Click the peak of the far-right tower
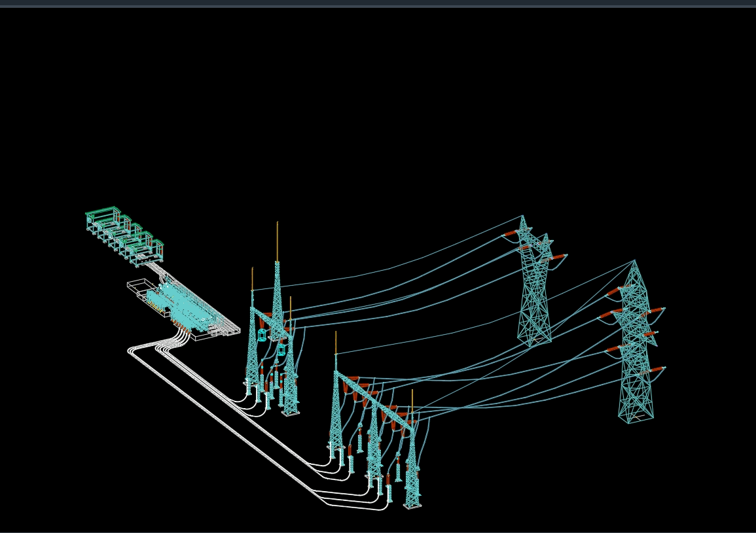The width and height of the screenshot is (756, 533). pyautogui.click(x=635, y=262)
